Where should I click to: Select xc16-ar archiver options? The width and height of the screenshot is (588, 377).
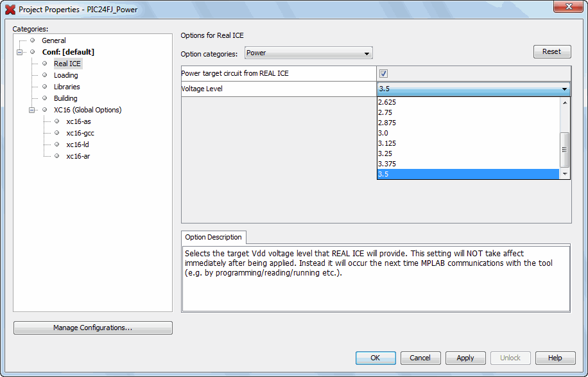(78, 155)
